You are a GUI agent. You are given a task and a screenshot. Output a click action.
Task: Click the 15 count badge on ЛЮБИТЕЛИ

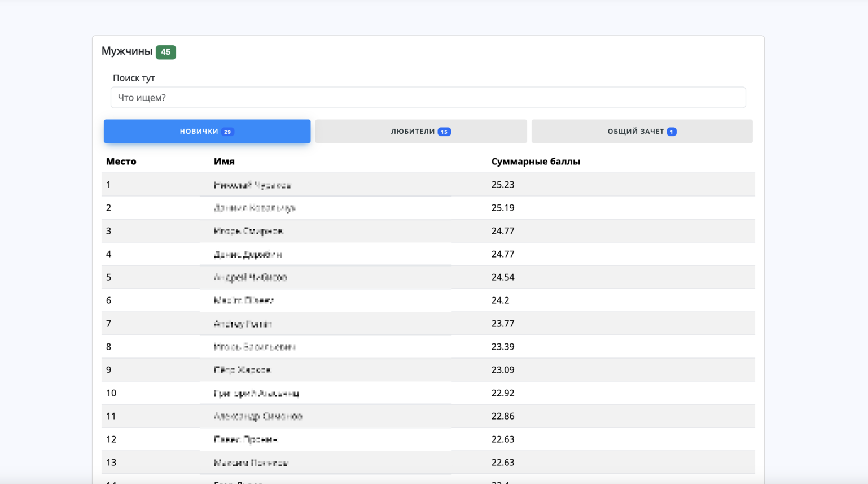pyautogui.click(x=444, y=132)
